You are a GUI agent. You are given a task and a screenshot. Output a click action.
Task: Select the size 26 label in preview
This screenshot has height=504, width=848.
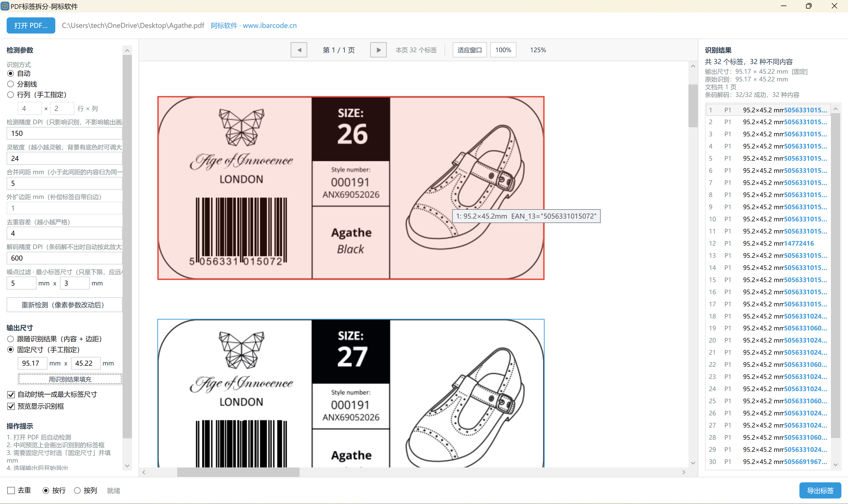[x=351, y=188]
